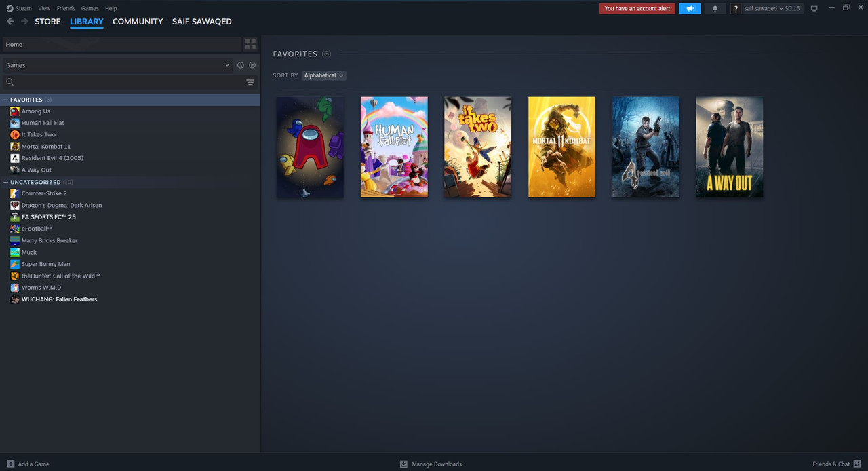Viewport: 868px width, 471px height.
Task: Click the Human Fall Flat list icon
Action: point(15,123)
